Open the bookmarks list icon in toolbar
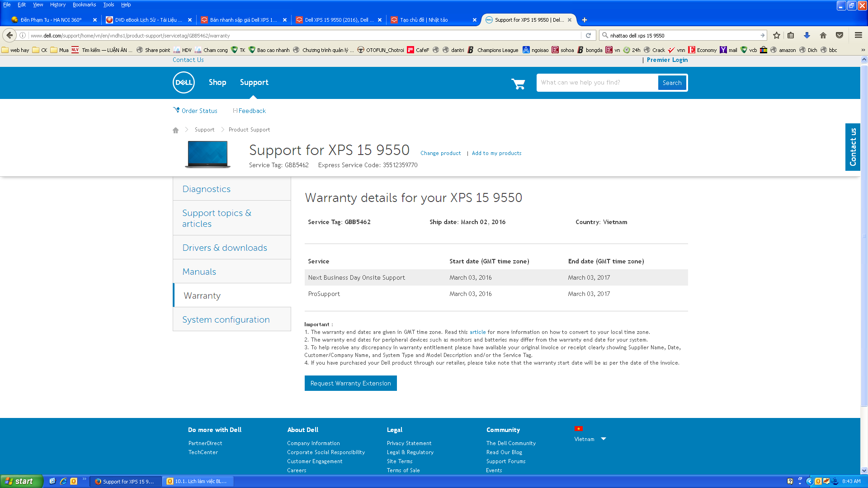868x488 pixels. coord(791,35)
